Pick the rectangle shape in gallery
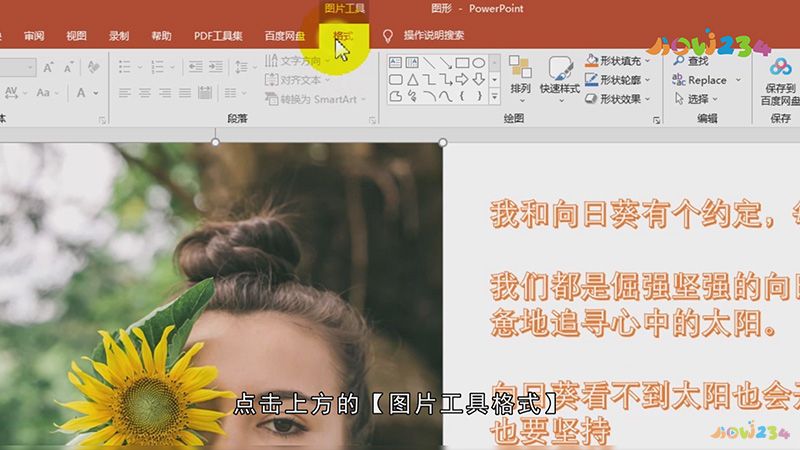The height and width of the screenshot is (450, 800). 462,63
